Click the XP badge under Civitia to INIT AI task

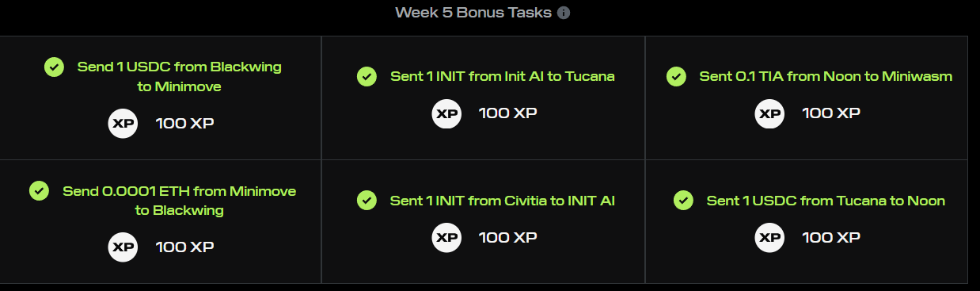click(446, 236)
